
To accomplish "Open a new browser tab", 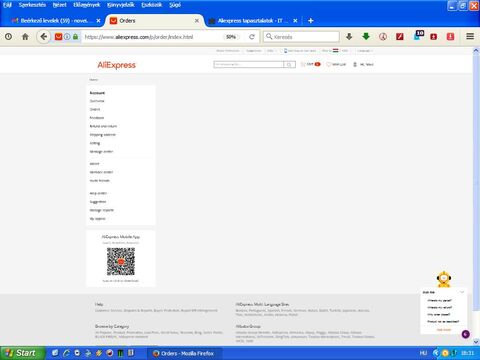I will 311,21.
